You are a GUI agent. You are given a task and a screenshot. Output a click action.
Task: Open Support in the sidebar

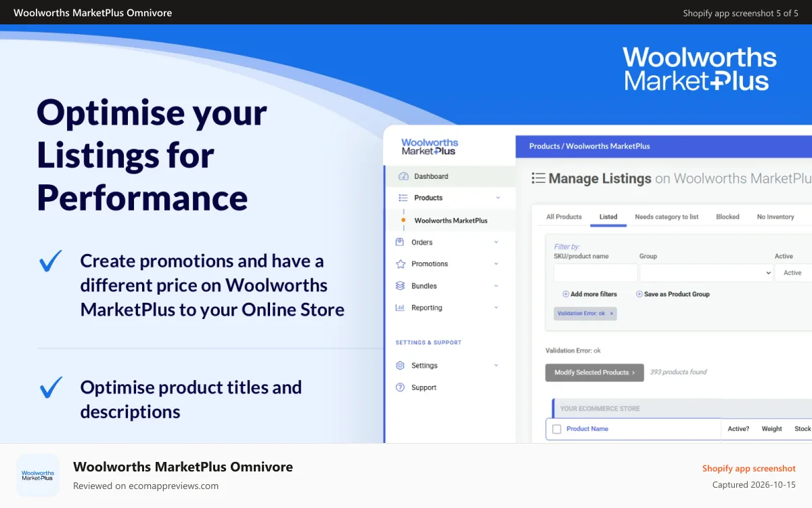coord(424,387)
